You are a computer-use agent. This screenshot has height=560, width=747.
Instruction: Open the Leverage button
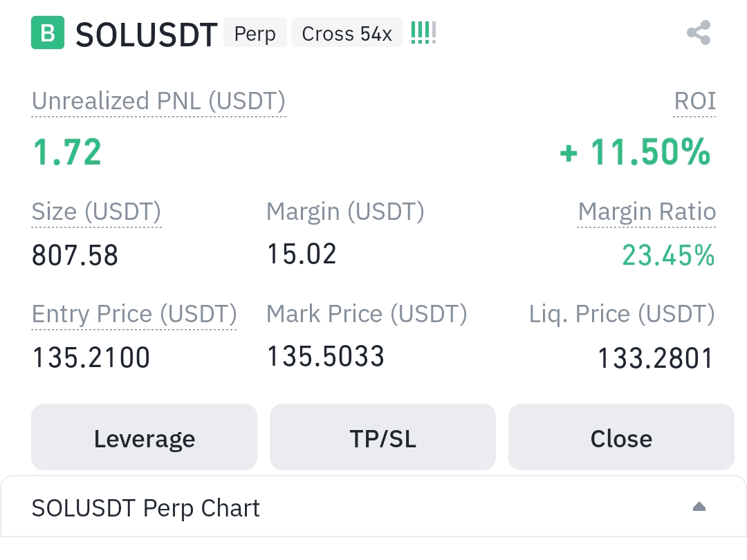coord(145,437)
